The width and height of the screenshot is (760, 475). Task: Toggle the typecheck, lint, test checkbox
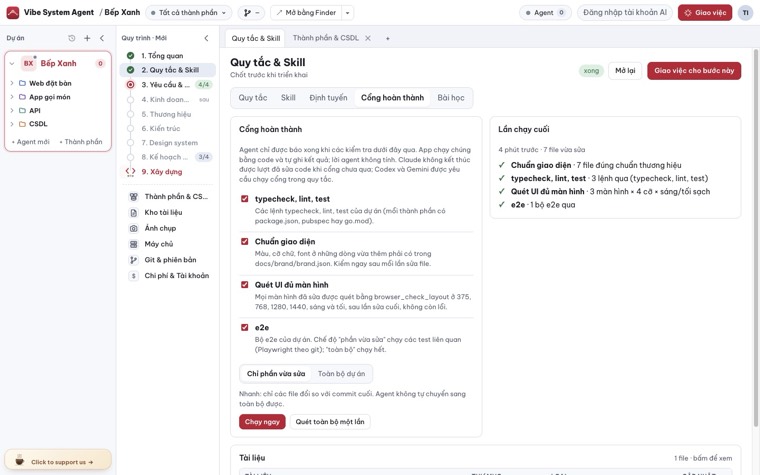point(245,199)
